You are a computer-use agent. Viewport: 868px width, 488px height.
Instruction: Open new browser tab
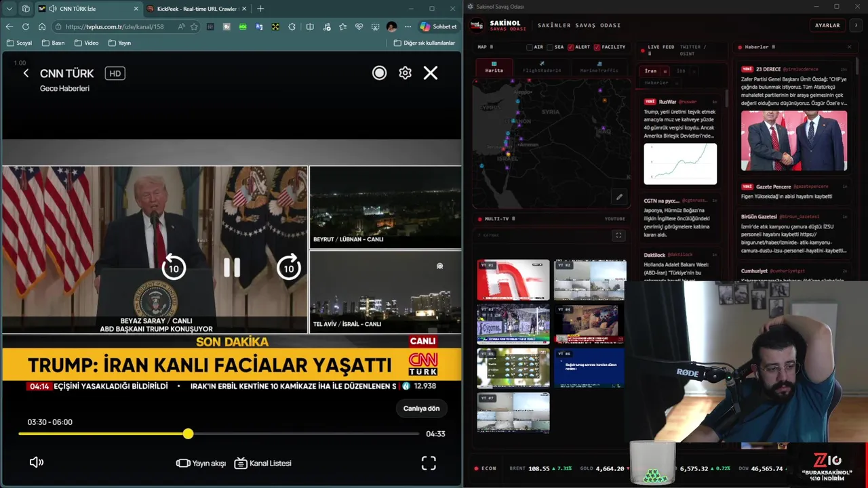(x=260, y=9)
